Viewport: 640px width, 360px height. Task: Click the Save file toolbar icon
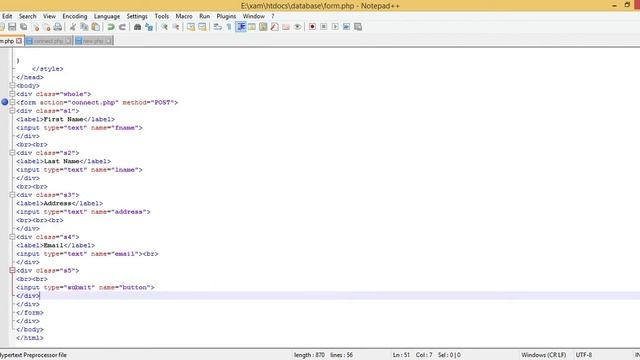(12, 27)
